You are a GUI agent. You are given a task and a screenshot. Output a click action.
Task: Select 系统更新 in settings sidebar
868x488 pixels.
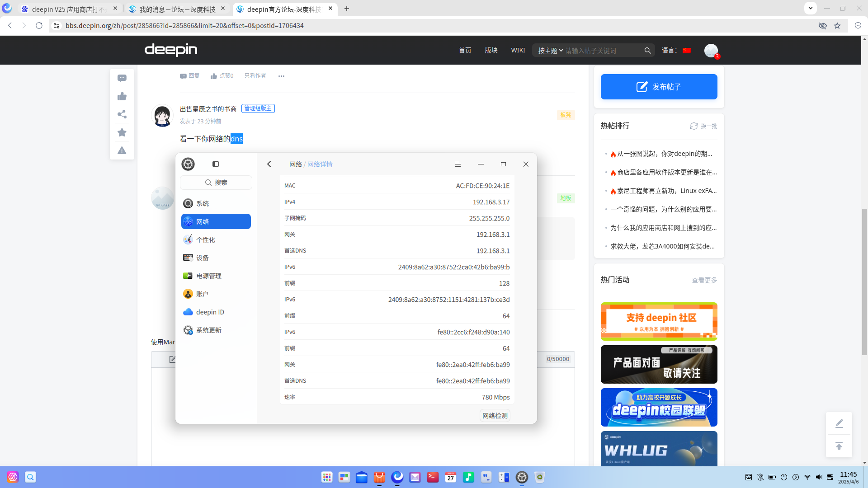[216, 330]
